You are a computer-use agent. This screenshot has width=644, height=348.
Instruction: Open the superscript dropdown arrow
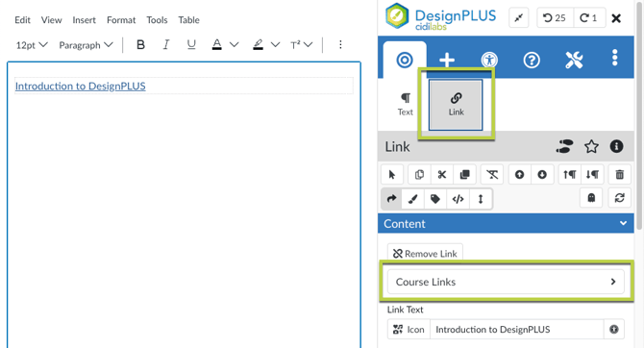tap(309, 45)
